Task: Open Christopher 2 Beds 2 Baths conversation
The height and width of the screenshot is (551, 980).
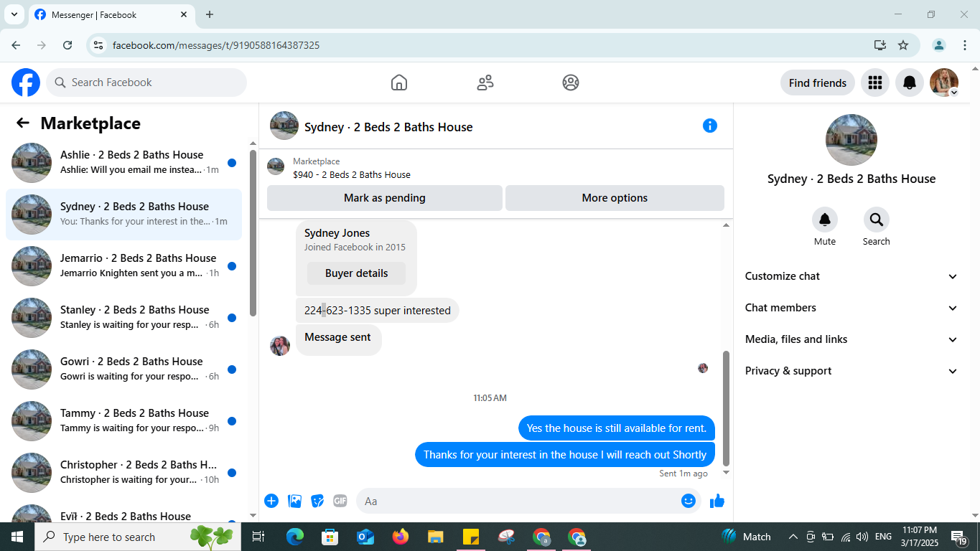Action: point(123,473)
